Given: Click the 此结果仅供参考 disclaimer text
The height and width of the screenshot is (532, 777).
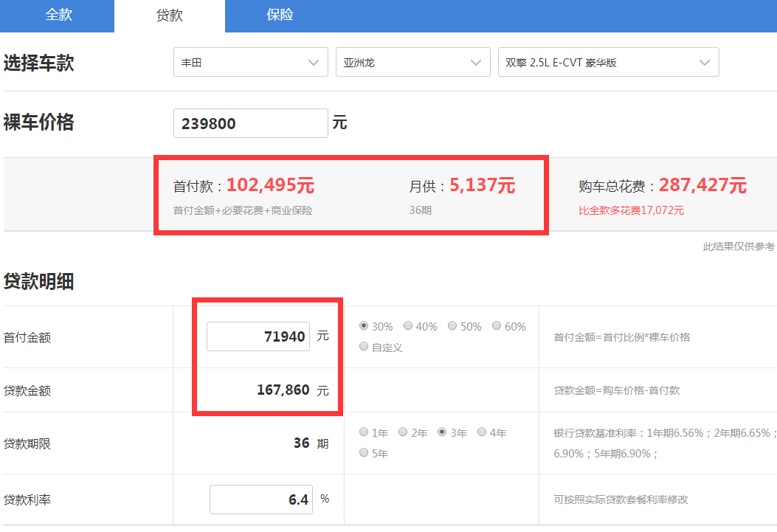Looking at the screenshot, I should [739, 246].
